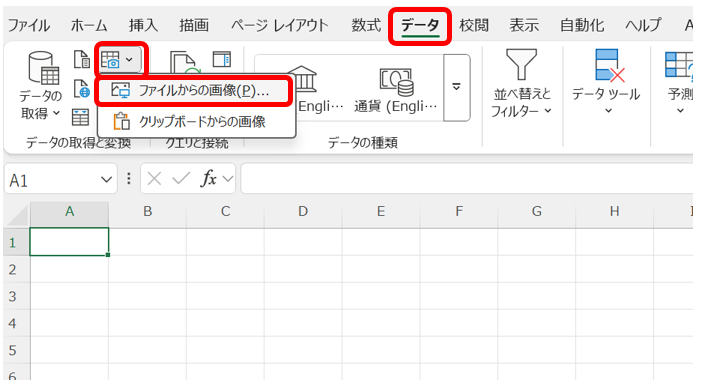Select the データ tab
Image resolution: width=701 pixels, height=384 pixels.
pos(420,26)
